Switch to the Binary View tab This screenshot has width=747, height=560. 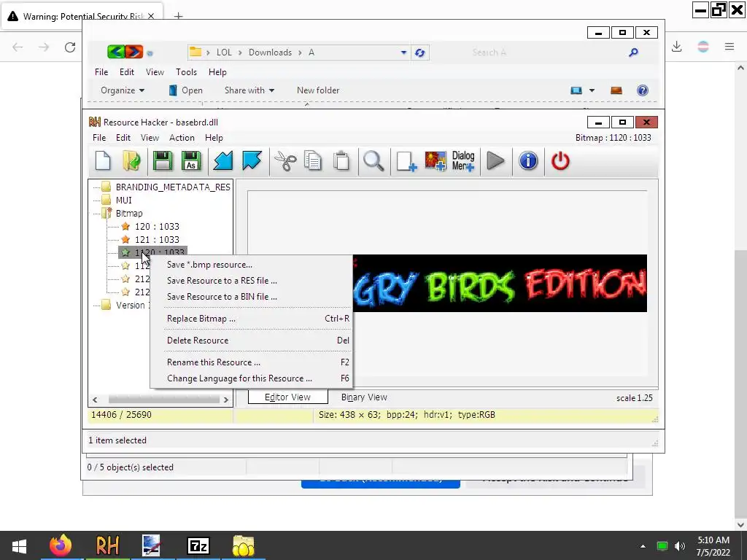pyautogui.click(x=364, y=397)
